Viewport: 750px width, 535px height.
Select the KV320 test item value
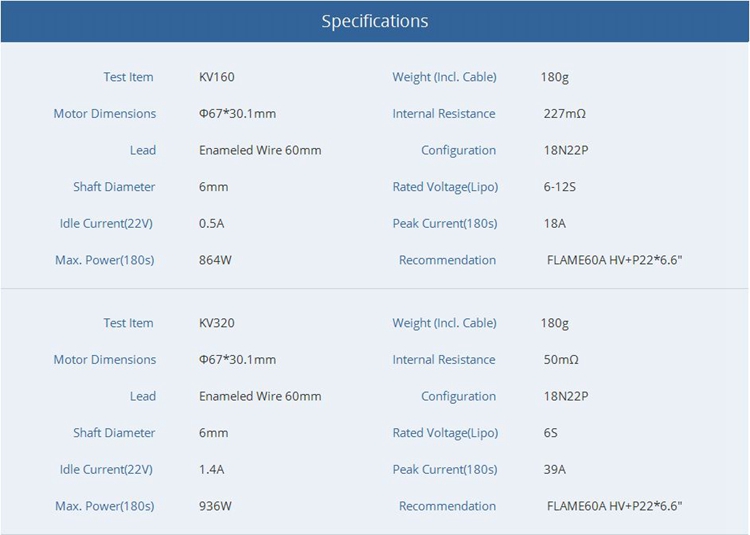point(217,323)
